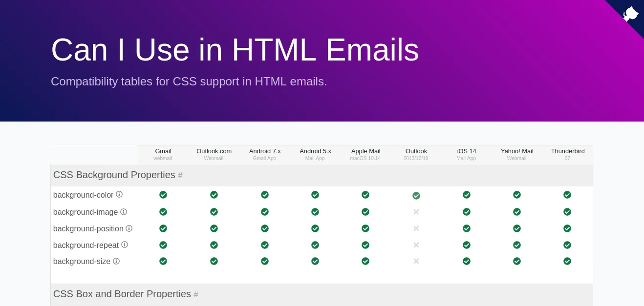644x306 pixels.
Task: Click info icon next to background-repeat
Action: (125, 245)
